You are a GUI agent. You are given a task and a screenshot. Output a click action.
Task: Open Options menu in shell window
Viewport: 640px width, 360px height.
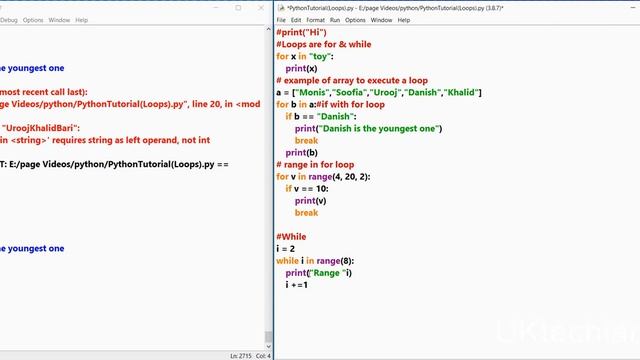click(33, 20)
